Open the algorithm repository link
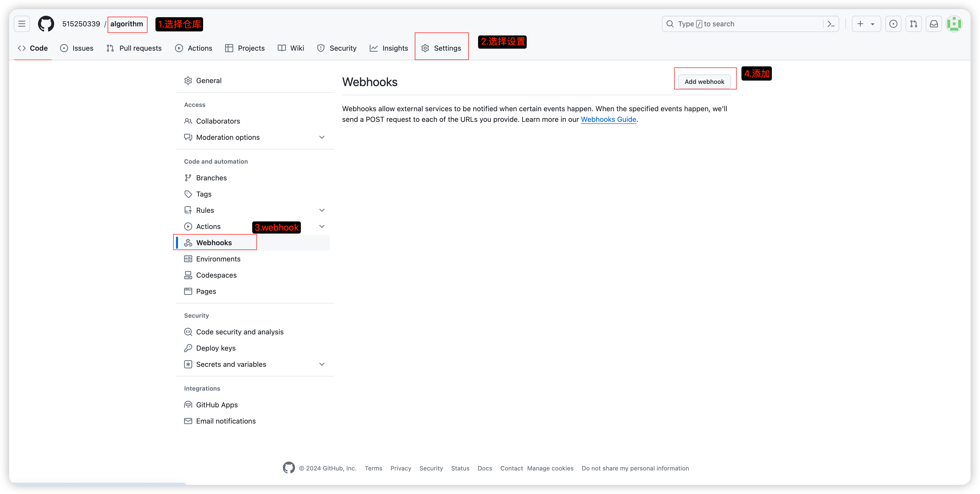The width and height of the screenshot is (980, 494). [x=127, y=24]
